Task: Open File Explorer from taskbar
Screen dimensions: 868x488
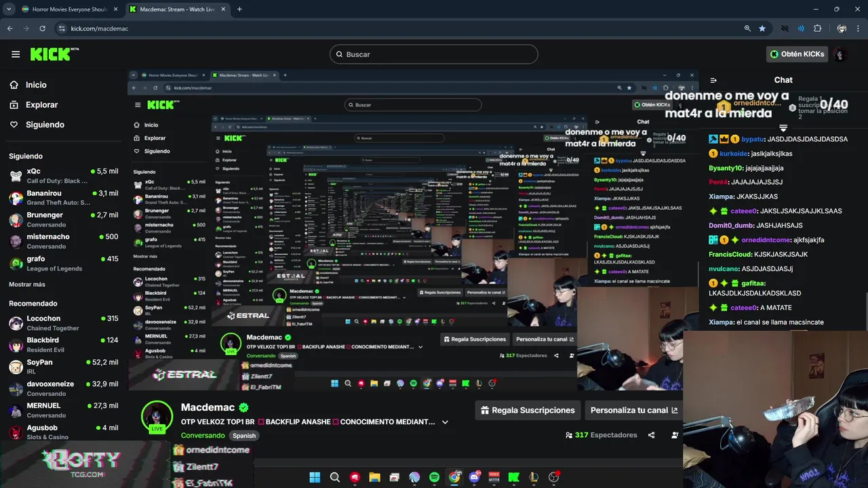Action: [374, 478]
